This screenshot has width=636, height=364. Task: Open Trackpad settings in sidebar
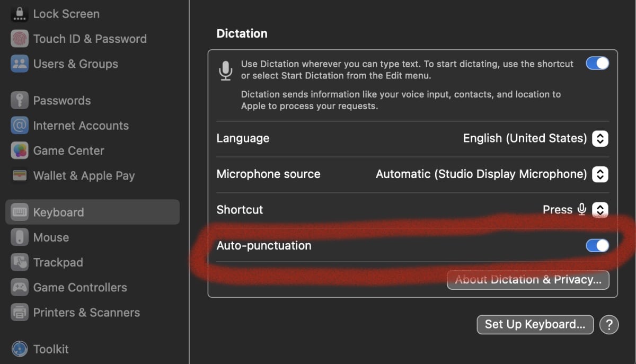click(x=58, y=262)
